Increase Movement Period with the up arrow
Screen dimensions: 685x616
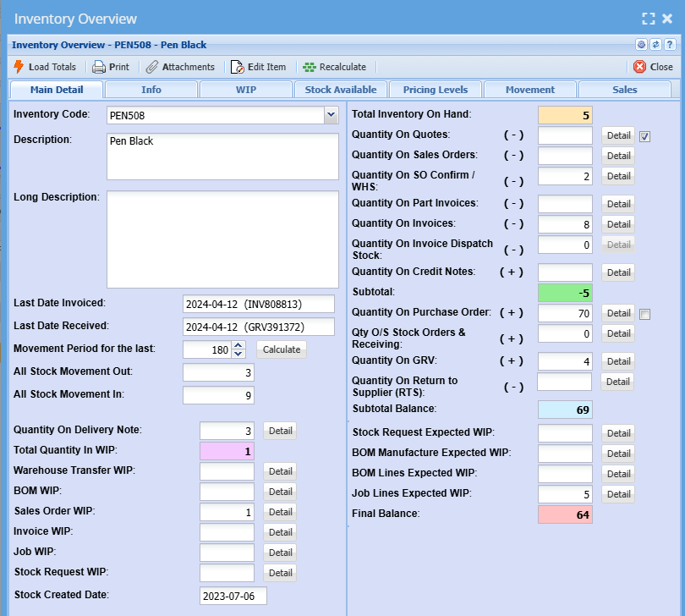tap(238, 344)
